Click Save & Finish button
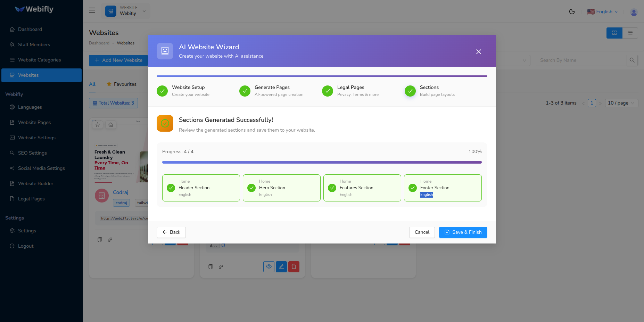The image size is (644, 322). point(463,232)
